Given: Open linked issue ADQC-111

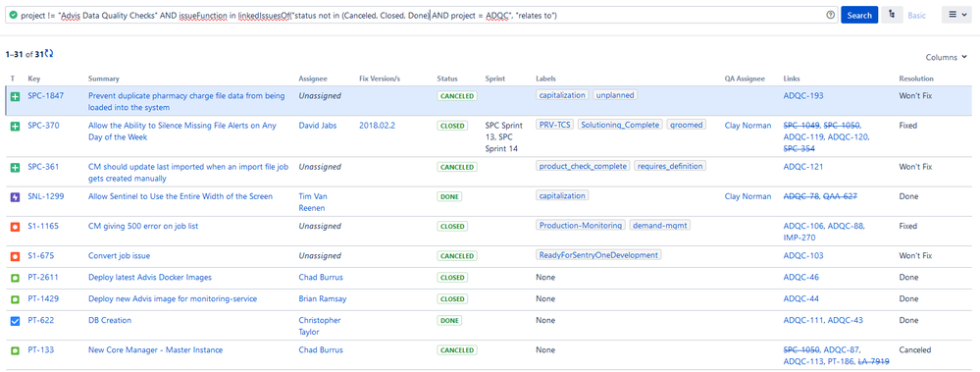Looking at the screenshot, I should point(803,320).
